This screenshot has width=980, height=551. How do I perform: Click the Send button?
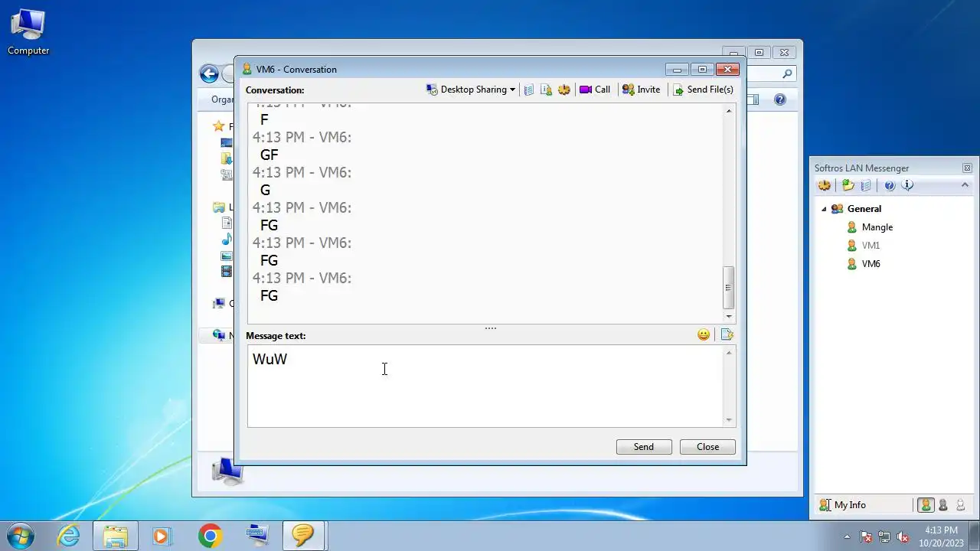[644, 447]
